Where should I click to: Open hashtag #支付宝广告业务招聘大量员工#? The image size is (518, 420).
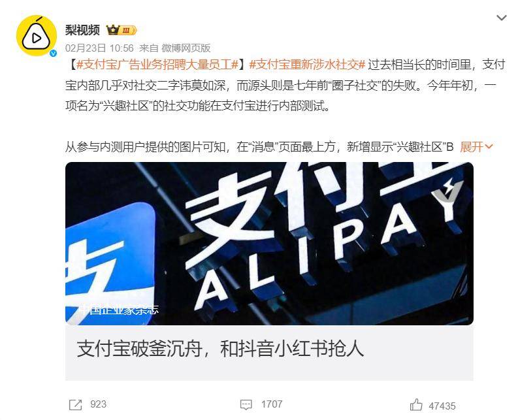157,64
